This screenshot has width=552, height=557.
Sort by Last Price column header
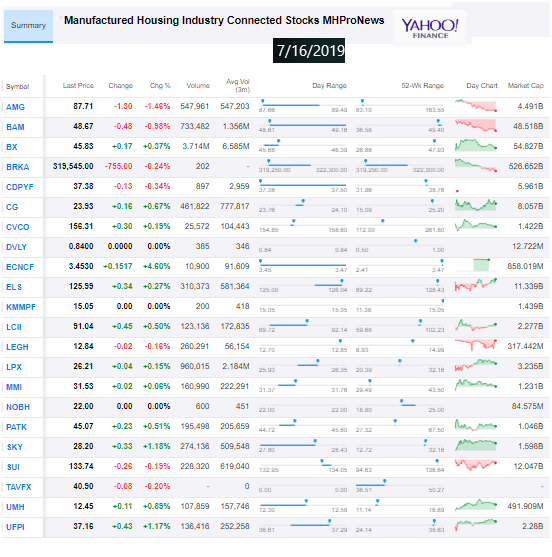(x=78, y=86)
